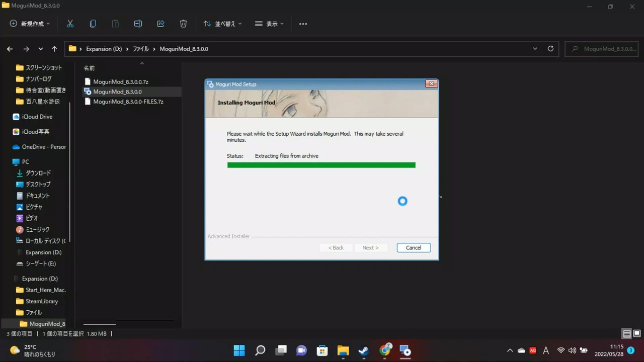Open the navigate up arrow icon
The image size is (644, 362).
point(54,48)
